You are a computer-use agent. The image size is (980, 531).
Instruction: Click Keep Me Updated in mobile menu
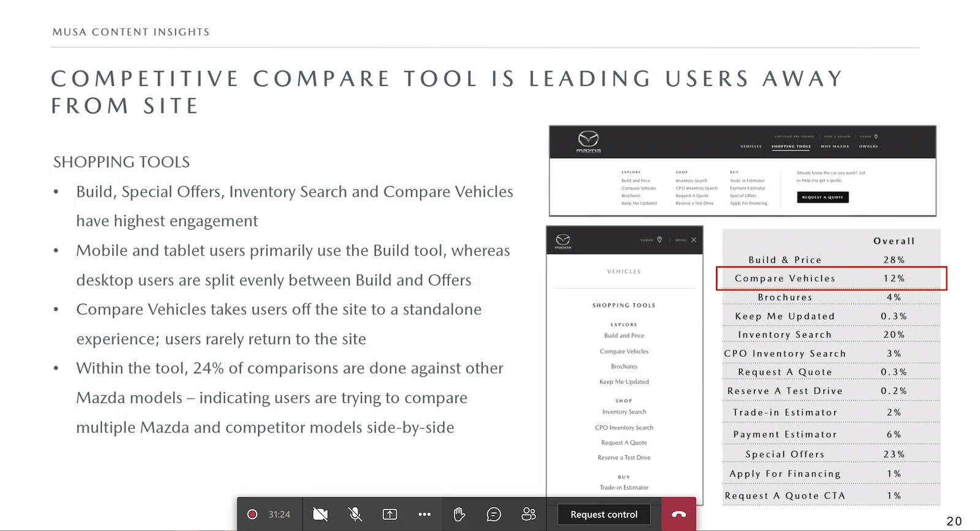point(624,382)
